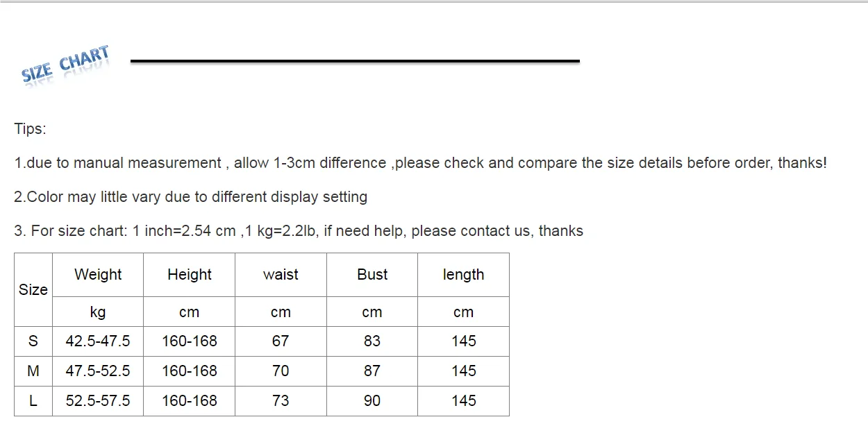
Task: Click the inch conversion tip line
Action: pyautogui.click(x=299, y=231)
